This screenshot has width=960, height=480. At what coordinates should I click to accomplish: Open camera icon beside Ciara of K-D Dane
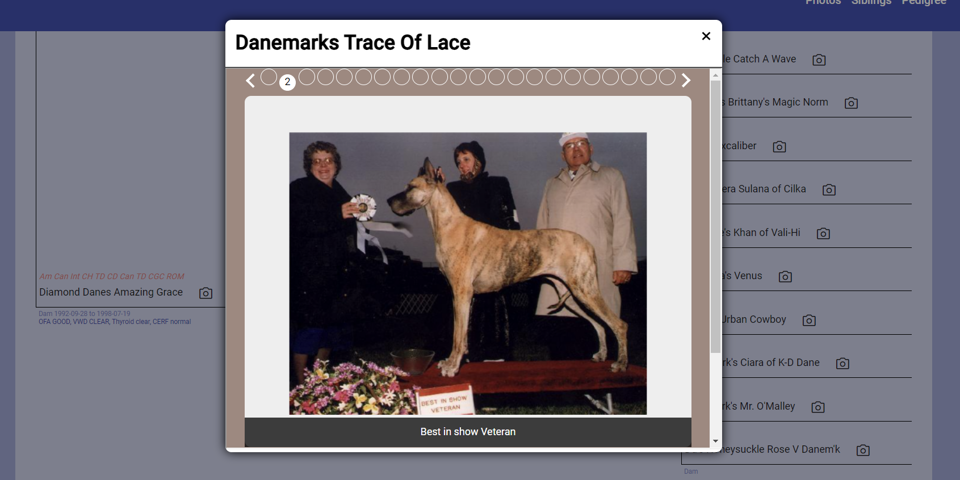pos(842,364)
